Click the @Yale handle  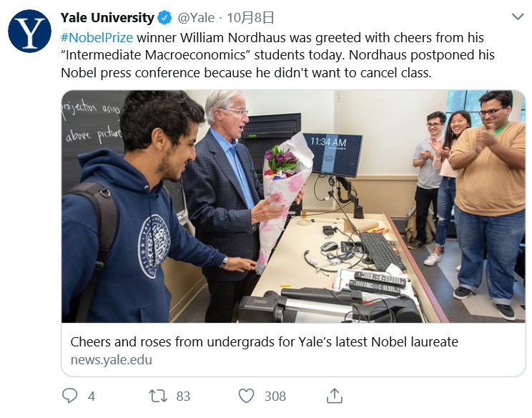tap(196, 18)
